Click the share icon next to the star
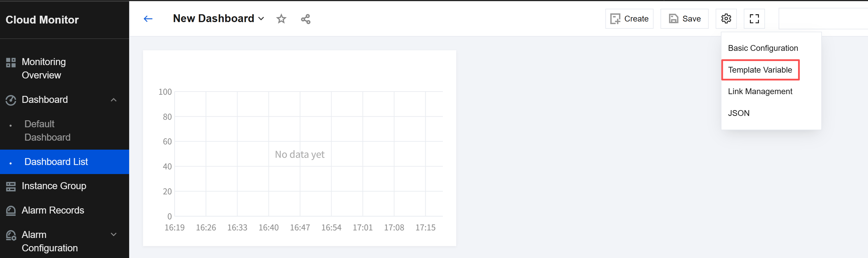 click(306, 19)
